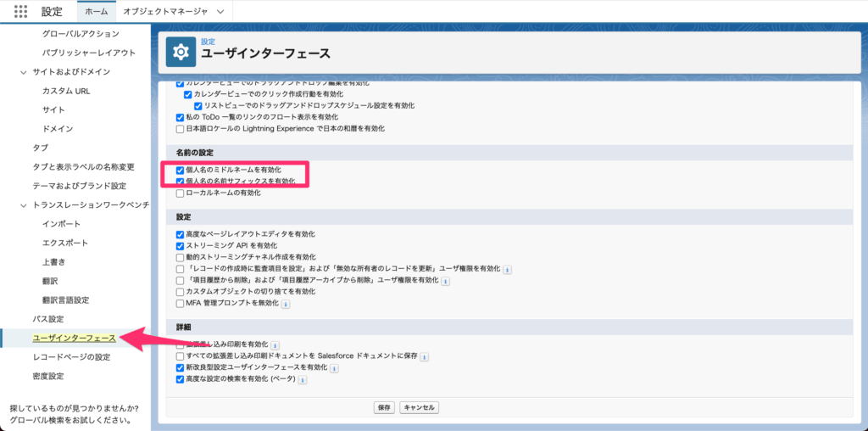Screen dimensions: 868x431
Task: Click the 保存 button
Action: coord(384,407)
